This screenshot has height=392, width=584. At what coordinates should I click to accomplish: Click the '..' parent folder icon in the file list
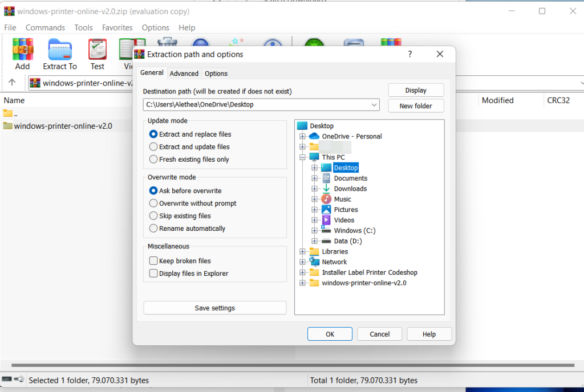point(7,113)
